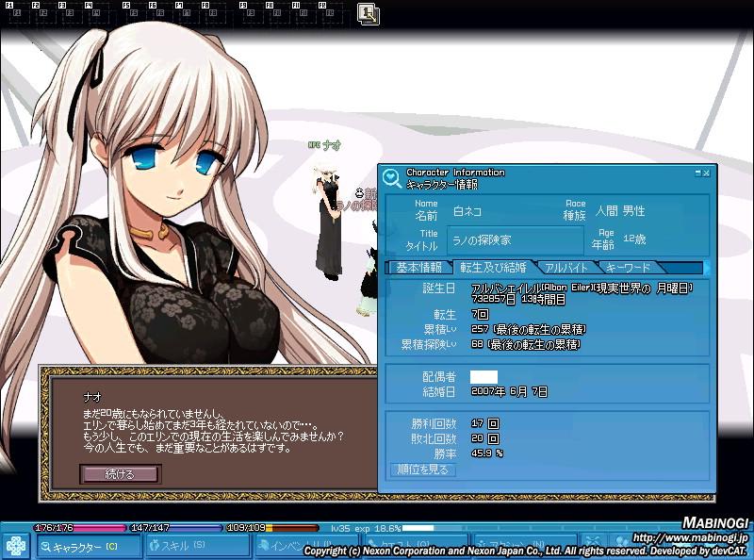Click the speaker name ナオ in dialog
This screenshot has width=754, height=560.
pos(92,398)
